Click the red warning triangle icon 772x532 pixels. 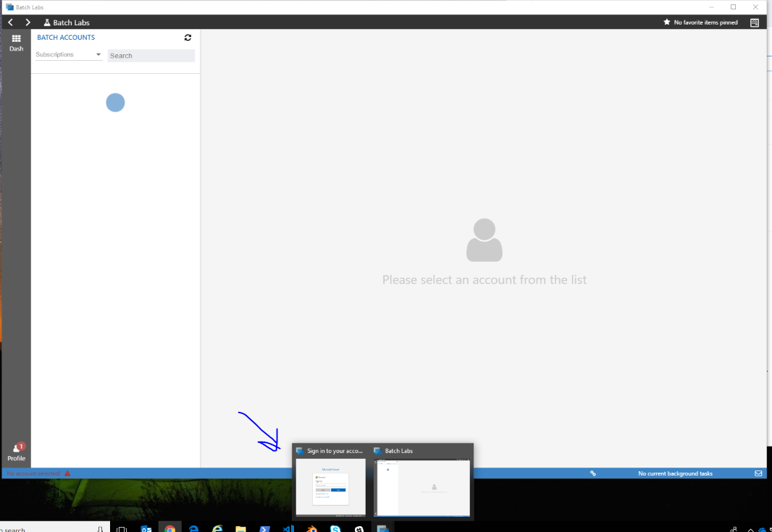tap(67, 473)
